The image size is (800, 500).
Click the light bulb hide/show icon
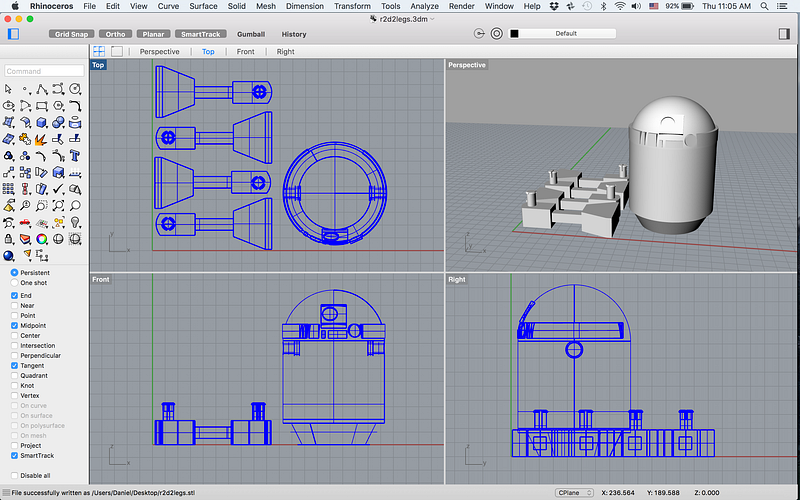click(75, 222)
